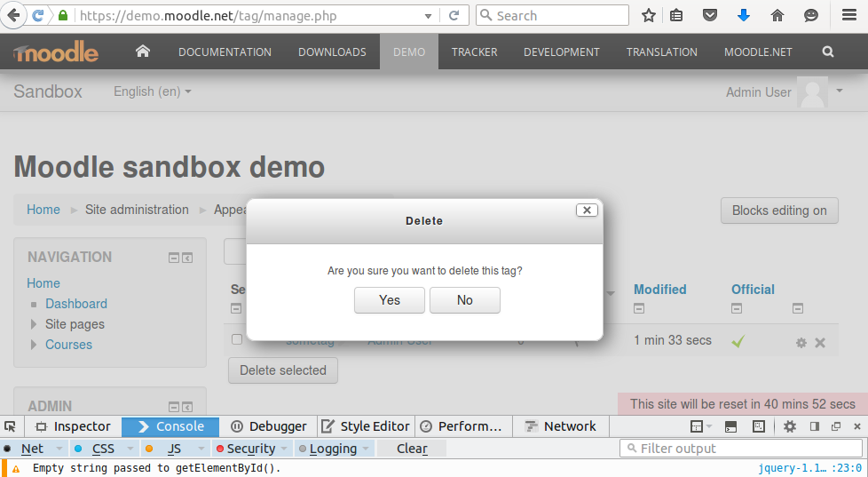The image size is (868, 477).
Task: Click the Sandbox site name
Action: tap(48, 91)
